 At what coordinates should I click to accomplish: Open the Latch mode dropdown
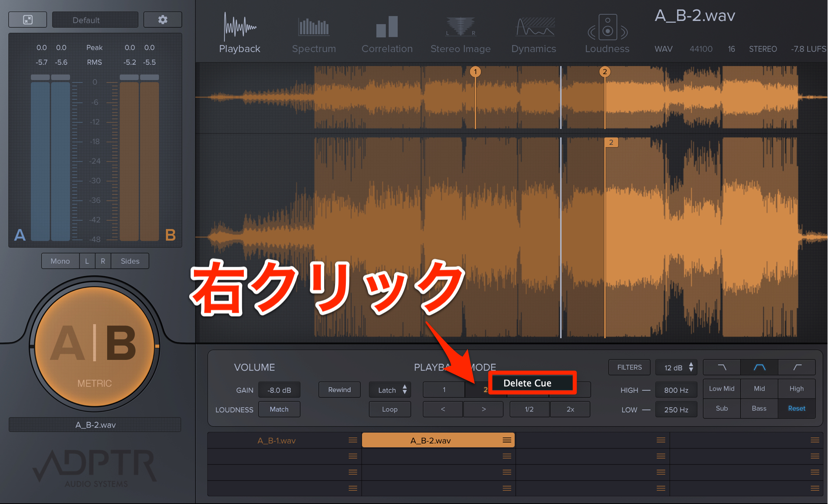tap(390, 390)
